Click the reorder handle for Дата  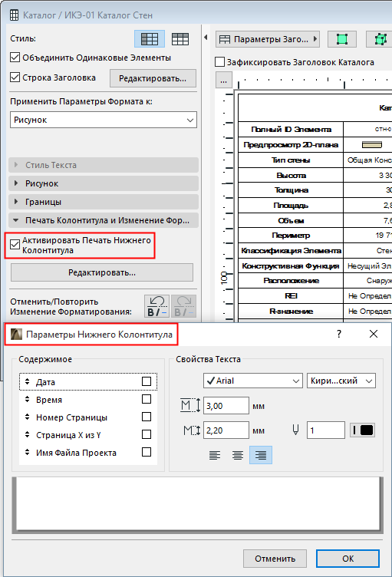[28, 381]
